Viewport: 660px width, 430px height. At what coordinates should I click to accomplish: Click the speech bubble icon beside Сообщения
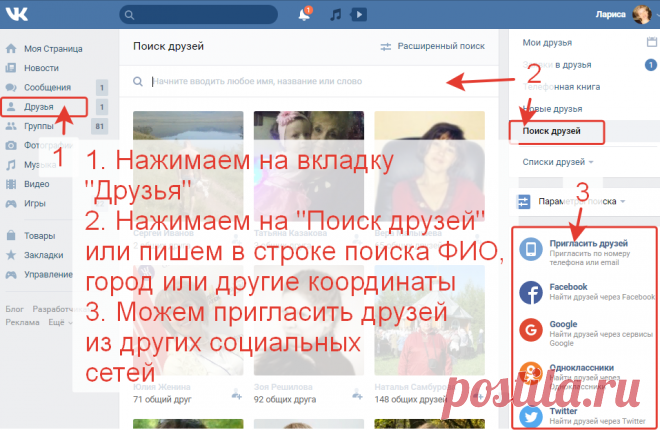click(11, 87)
